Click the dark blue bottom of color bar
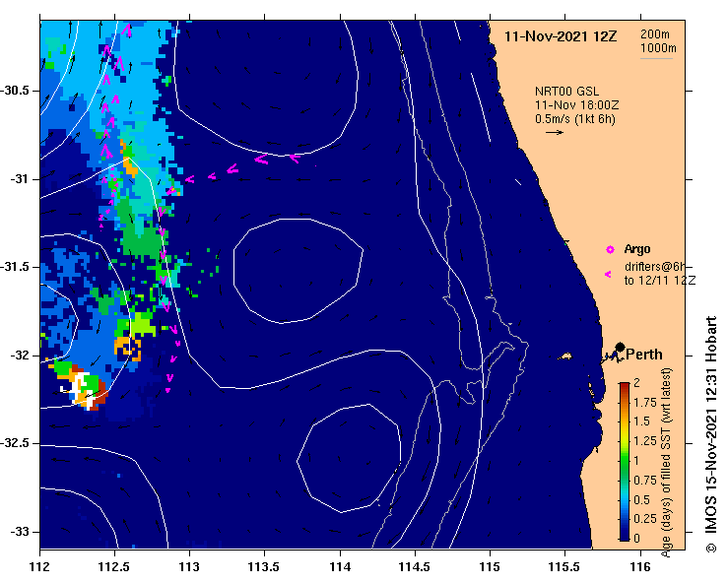 [625, 535]
